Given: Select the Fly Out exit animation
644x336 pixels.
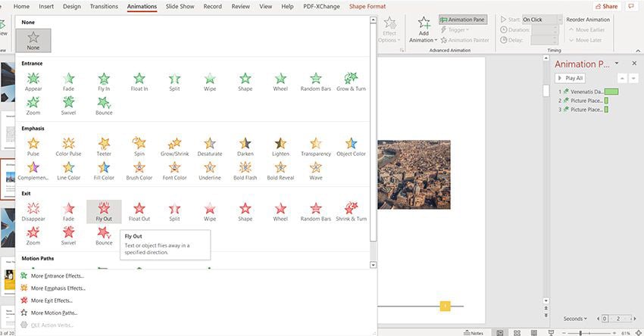Looking at the screenshot, I should pyautogui.click(x=104, y=210).
